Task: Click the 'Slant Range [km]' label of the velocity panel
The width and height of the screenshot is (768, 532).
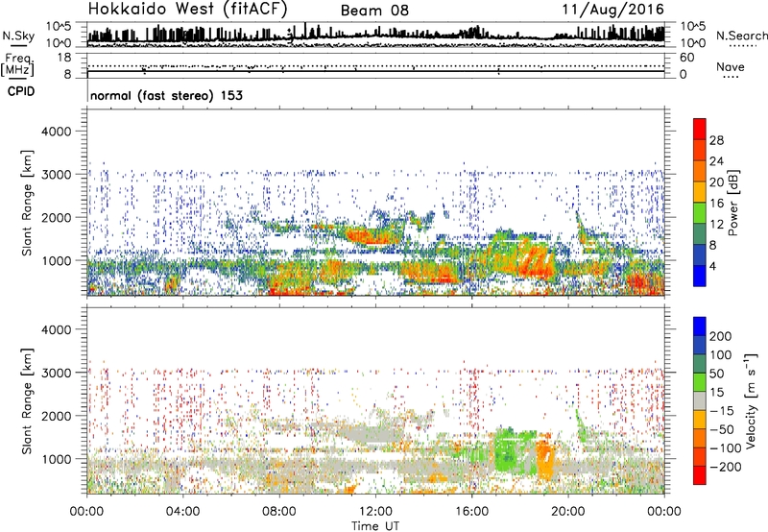Action: pos(27,401)
